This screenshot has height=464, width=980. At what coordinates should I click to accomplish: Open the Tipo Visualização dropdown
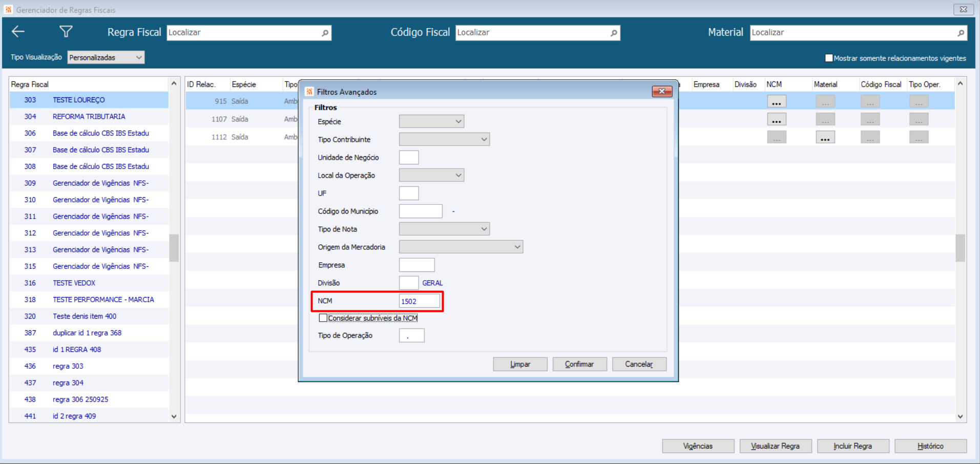[x=106, y=57]
